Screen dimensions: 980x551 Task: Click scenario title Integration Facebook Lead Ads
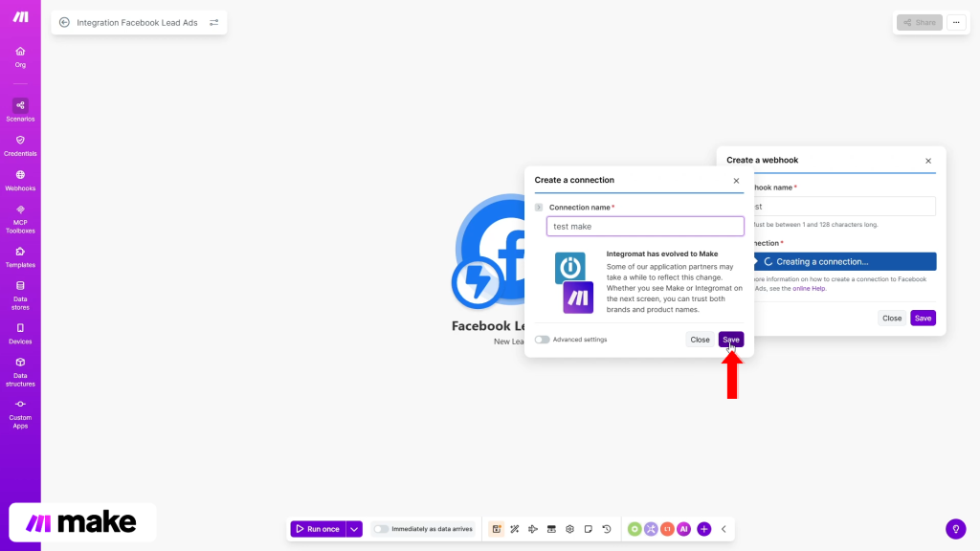point(137,23)
